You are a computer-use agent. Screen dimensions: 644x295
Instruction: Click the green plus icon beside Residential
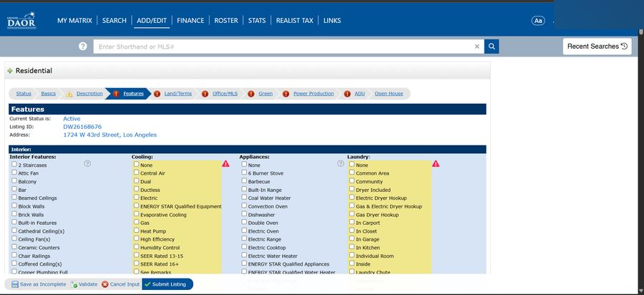(10, 71)
